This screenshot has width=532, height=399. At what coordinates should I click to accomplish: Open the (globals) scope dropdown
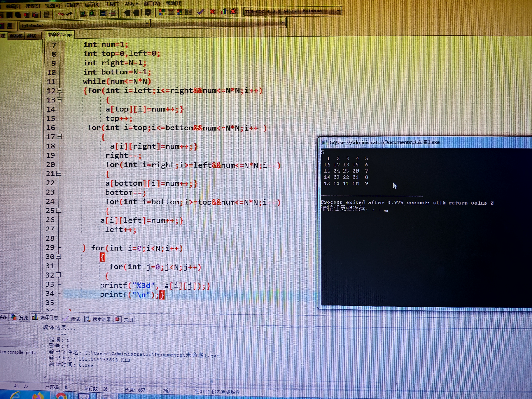coord(147,24)
